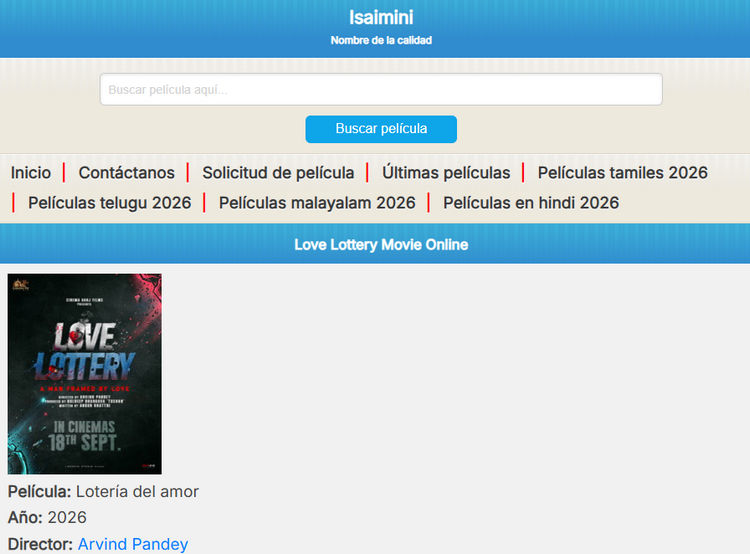Go to Solicitud de película

pos(278,173)
